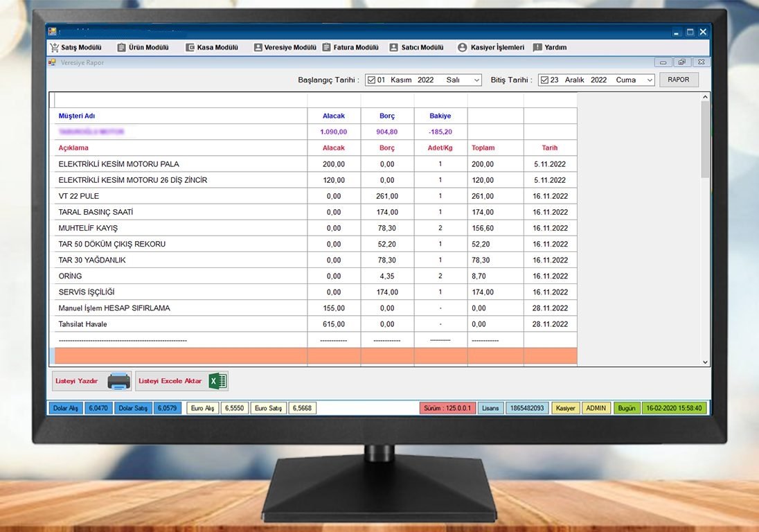
Task: Click the customer Borç total 904,80
Action: 386,132
